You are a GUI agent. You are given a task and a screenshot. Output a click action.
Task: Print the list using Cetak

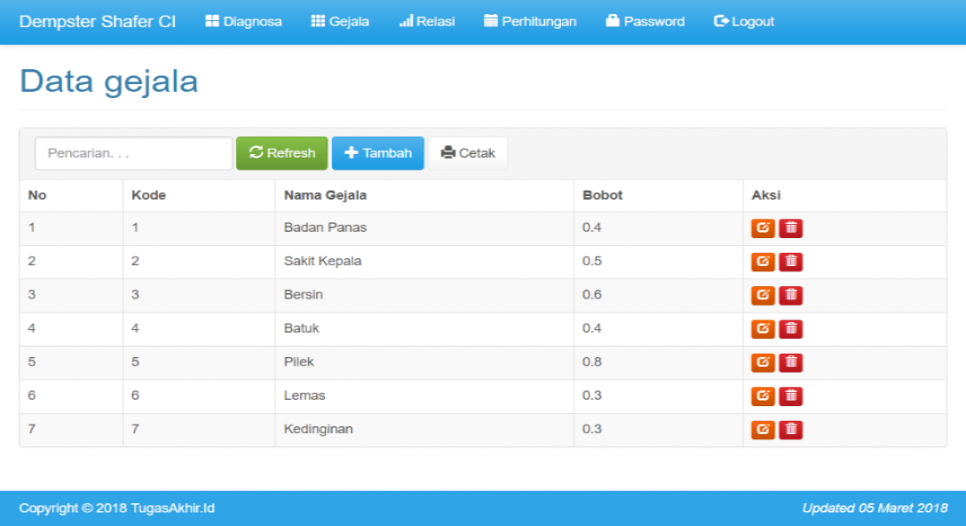click(468, 153)
